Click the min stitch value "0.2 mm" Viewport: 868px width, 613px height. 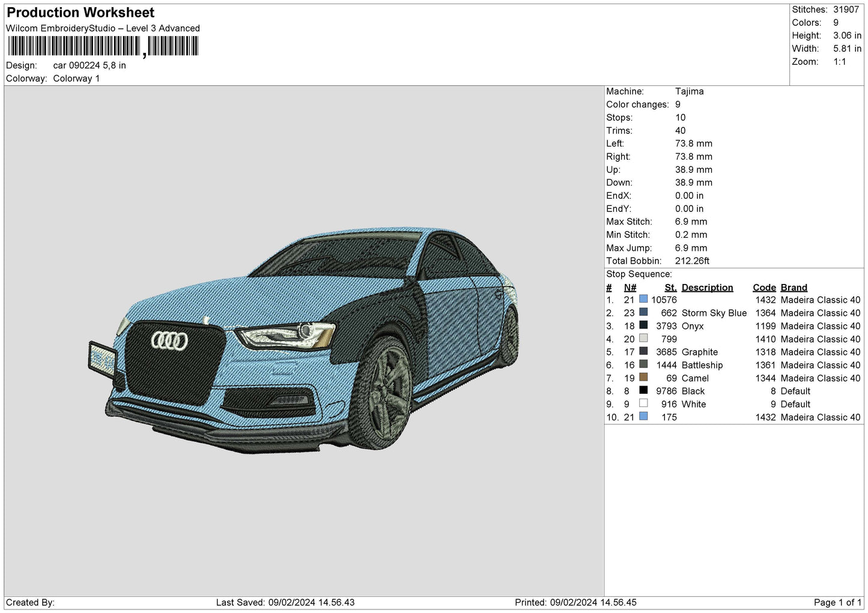tap(691, 235)
